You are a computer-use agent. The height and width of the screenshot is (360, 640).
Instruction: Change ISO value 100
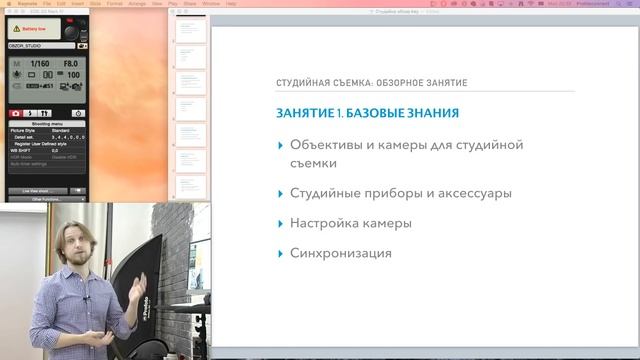73,75
